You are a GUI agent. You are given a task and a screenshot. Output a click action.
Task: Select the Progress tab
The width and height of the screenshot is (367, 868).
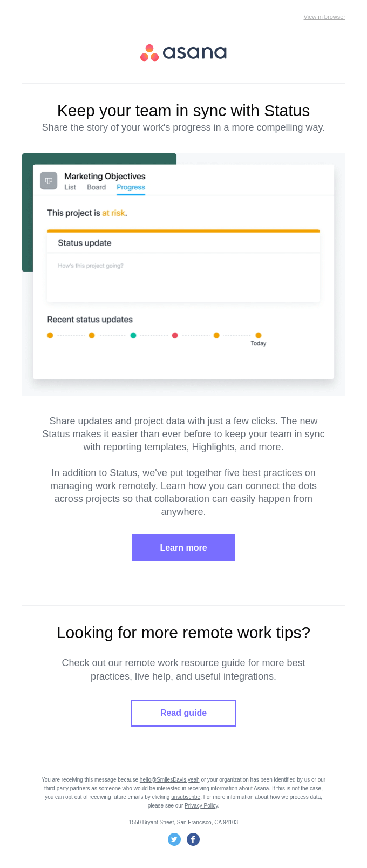(x=131, y=187)
